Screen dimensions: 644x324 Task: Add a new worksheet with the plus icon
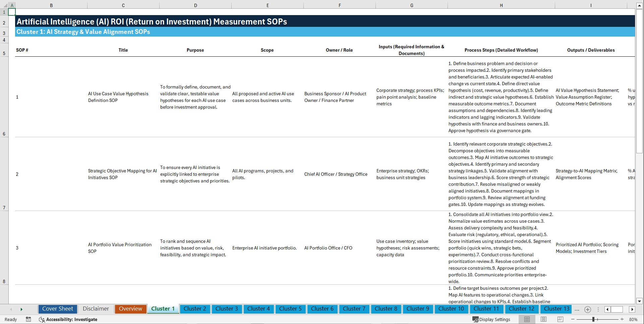587,309
